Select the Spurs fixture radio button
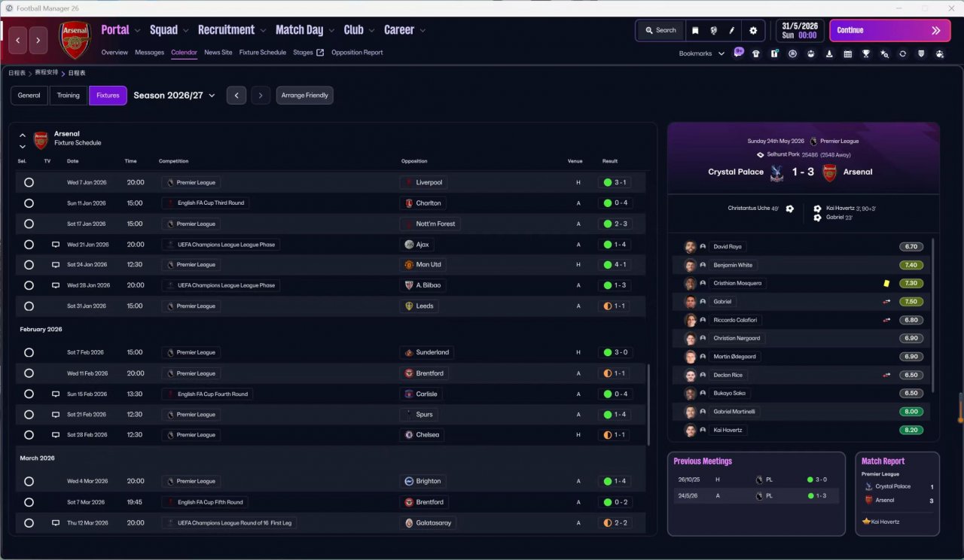 (29, 415)
